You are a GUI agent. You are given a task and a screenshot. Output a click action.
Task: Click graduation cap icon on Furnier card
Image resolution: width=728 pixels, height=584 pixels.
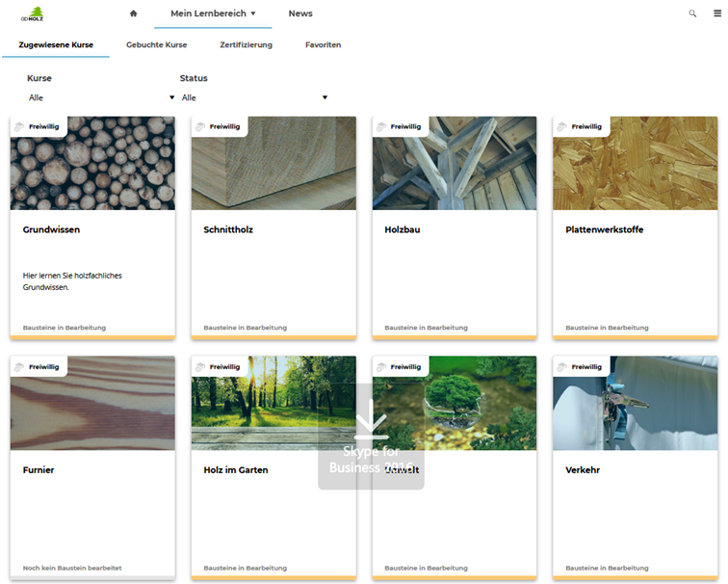[x=19, y=366]
